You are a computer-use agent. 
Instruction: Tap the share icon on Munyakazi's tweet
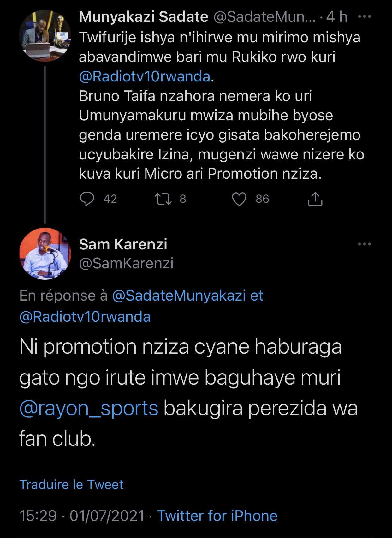[315, 199]
